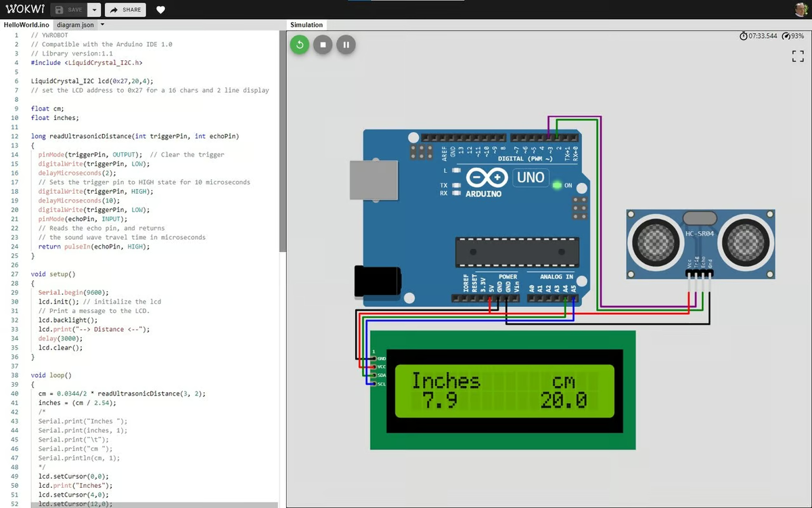Click the lcd.print("Inches") line

pos(75,486)
